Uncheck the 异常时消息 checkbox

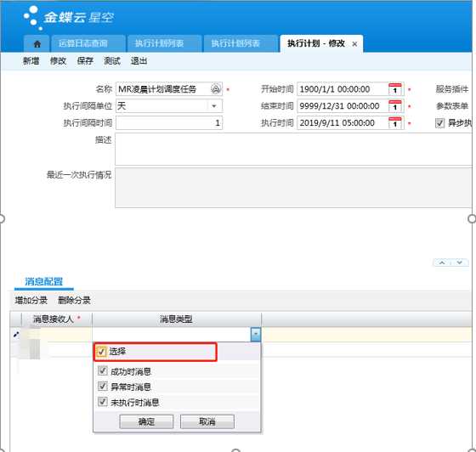click(x=103, y=387)
